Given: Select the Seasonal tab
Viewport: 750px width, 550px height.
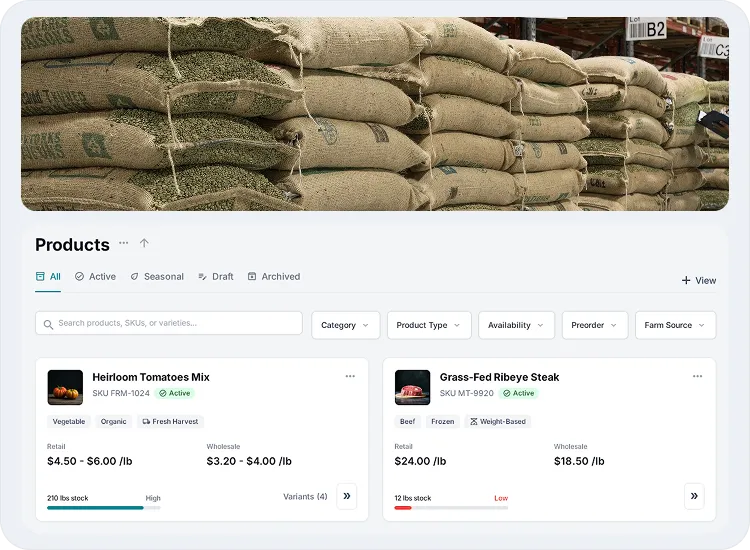Looking at the screenshot, I should pyautogui.click(x=157, y=277).
